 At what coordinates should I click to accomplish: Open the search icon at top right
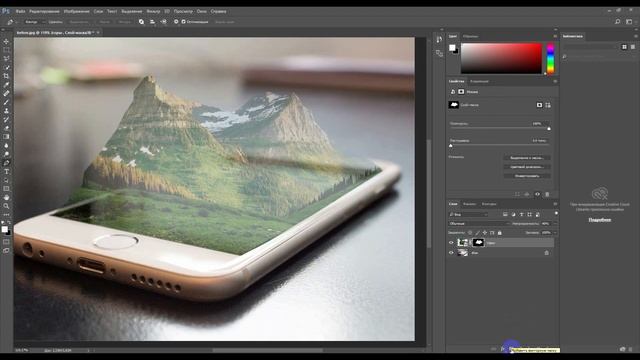tap(617, 22)
